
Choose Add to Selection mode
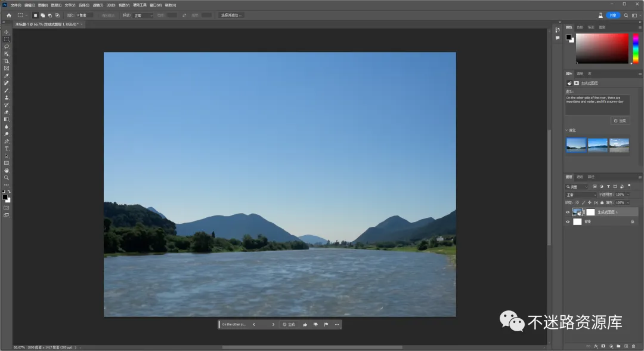point(43,15)
